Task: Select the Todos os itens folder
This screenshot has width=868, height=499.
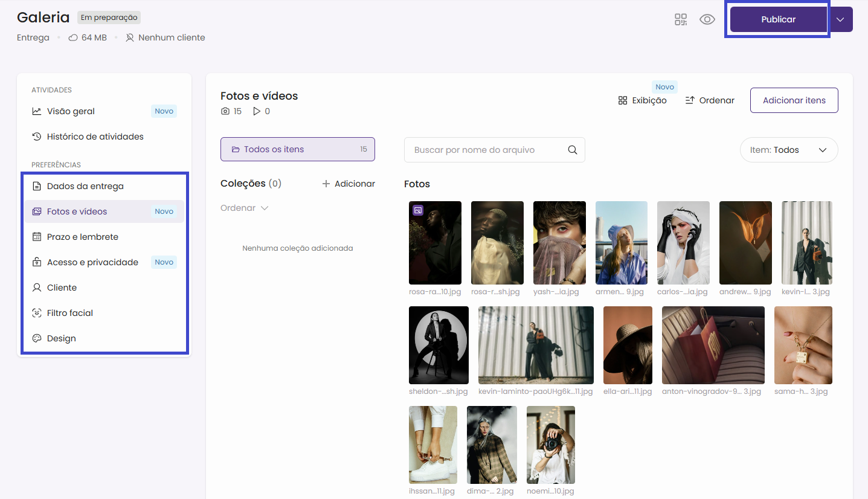Action: pyautogui.click(x=297, y=149)
